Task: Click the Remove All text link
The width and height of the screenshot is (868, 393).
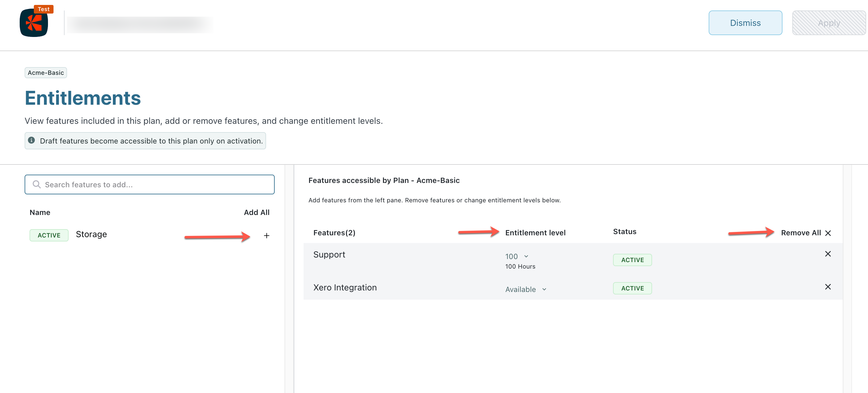Action: click(x=800, y=233)
